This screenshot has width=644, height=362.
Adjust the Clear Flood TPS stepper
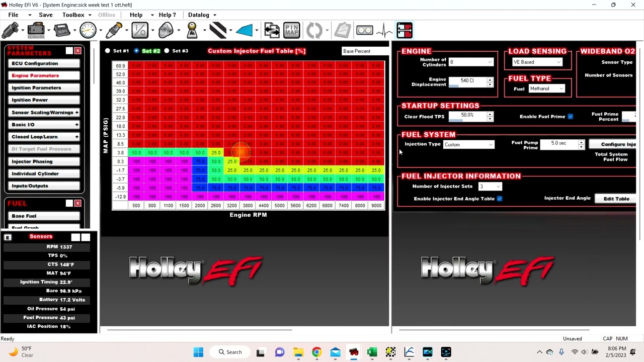(x=490, y=117)
